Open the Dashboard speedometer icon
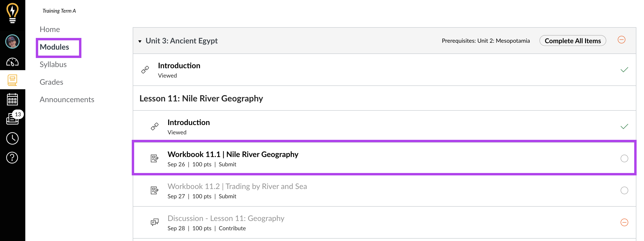This screenshot has height=241, width=644. tap(12, 62)
